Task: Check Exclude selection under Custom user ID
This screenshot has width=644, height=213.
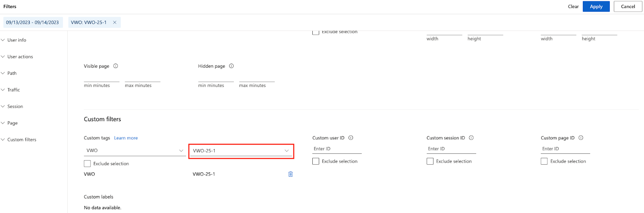Action: click(316, 161)
